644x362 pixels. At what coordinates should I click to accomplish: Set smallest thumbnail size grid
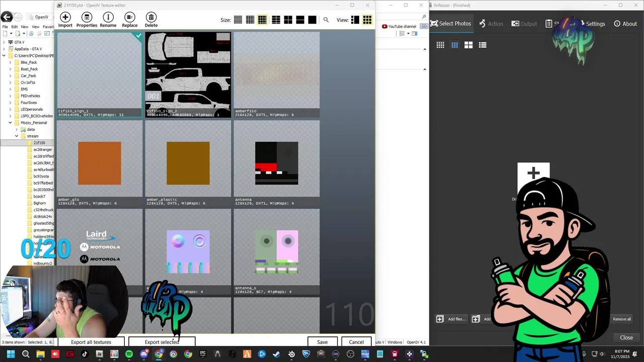(x=238, y=20)
